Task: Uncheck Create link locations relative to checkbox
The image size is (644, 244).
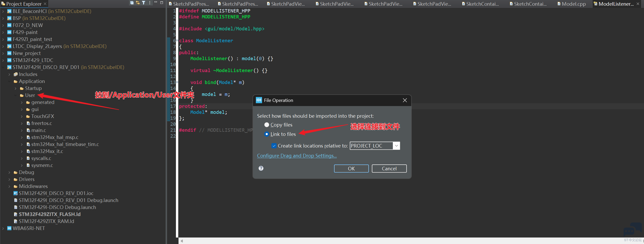Action: 274,146
